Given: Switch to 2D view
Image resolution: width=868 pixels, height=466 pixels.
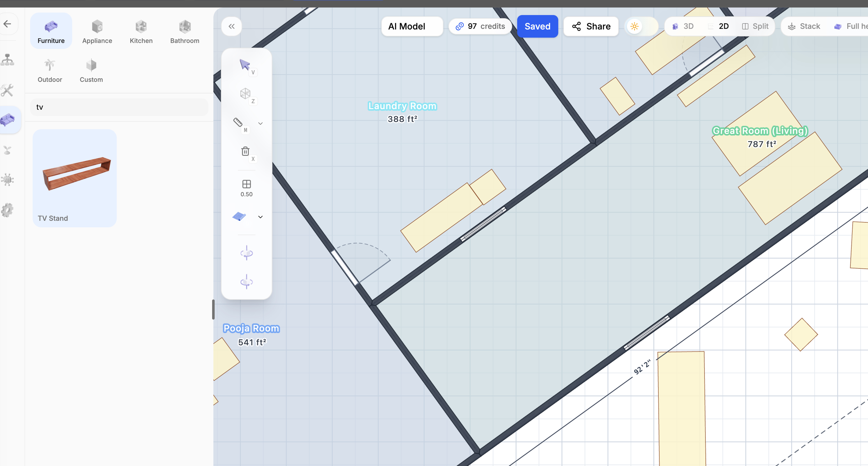Looking at the screenshot, I should pyautogui.click(x=718, y=26).
